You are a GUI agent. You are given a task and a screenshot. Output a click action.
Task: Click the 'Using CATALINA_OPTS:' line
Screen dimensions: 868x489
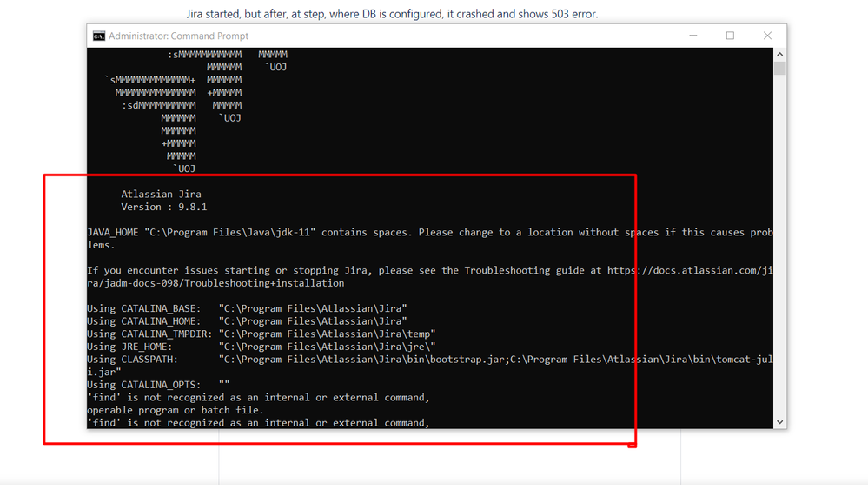coord(158,385)
